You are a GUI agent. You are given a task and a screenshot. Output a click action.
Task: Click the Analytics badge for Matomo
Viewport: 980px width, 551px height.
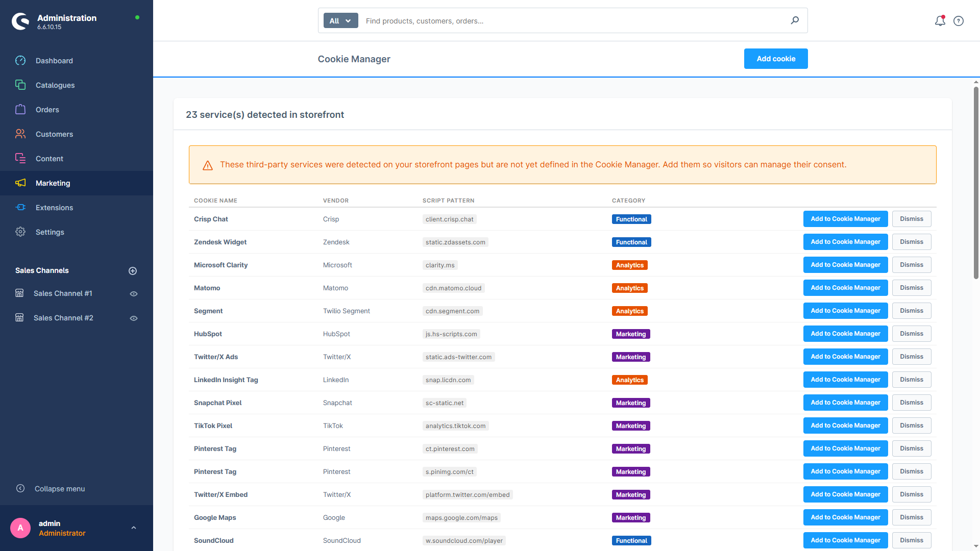(x=630, y=288)
